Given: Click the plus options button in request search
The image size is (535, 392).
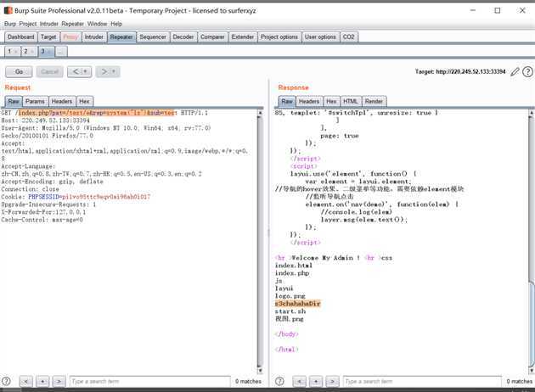Looking at the screenshot, I should (42, 382).
